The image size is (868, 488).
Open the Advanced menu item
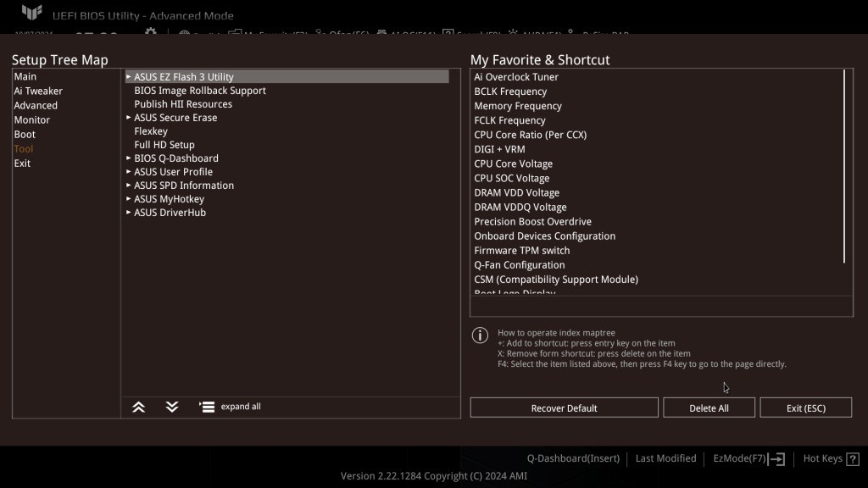pyautogui.click(x=36, y=105)
